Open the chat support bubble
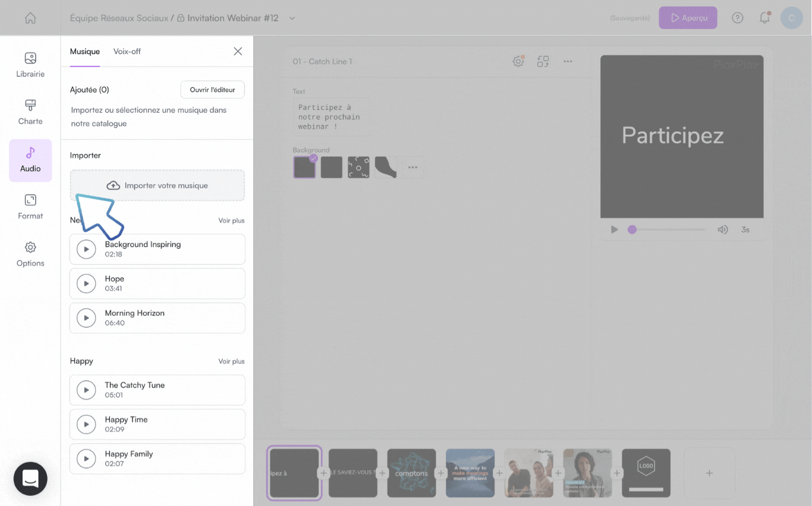 [30, 478]
